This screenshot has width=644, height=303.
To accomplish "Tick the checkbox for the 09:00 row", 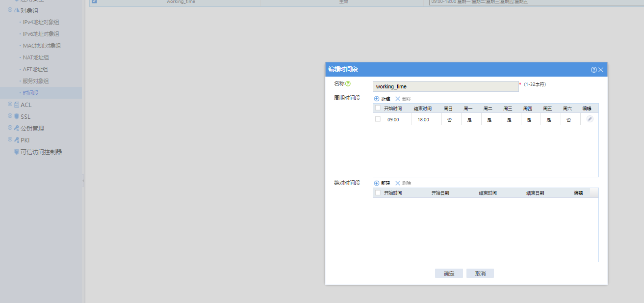I will point(378,119).
